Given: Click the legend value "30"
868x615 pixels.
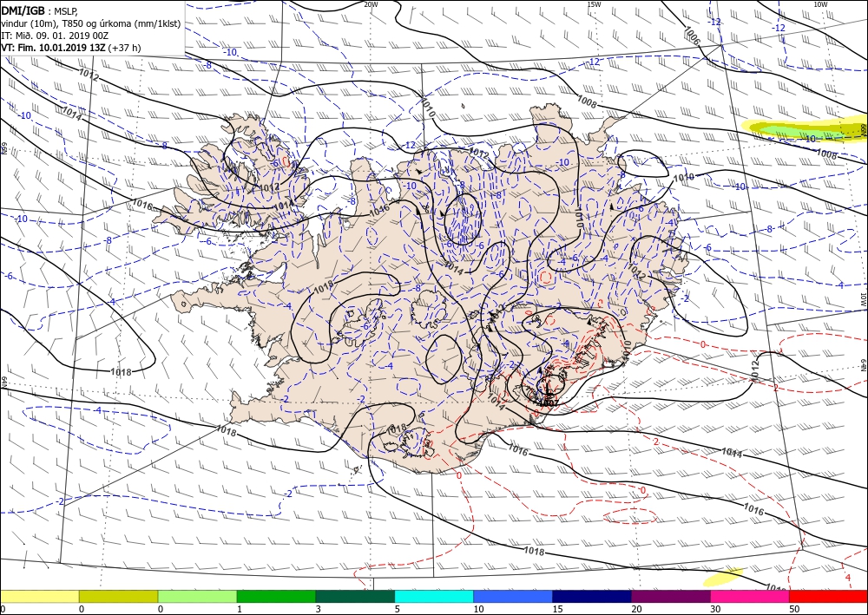Looking at the screenshot, I should [x=716, y=609].
